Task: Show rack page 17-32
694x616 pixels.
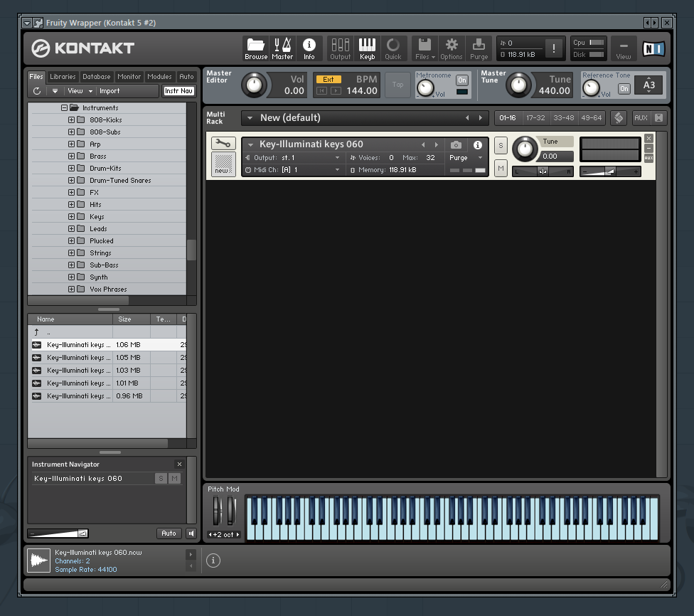Action: pos(535,118)
